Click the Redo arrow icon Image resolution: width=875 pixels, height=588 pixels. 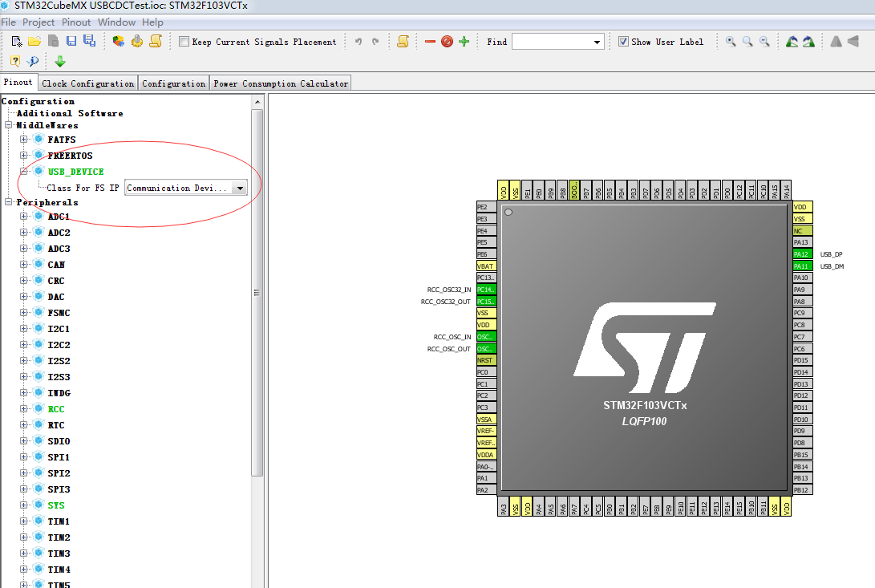(375, 41)
